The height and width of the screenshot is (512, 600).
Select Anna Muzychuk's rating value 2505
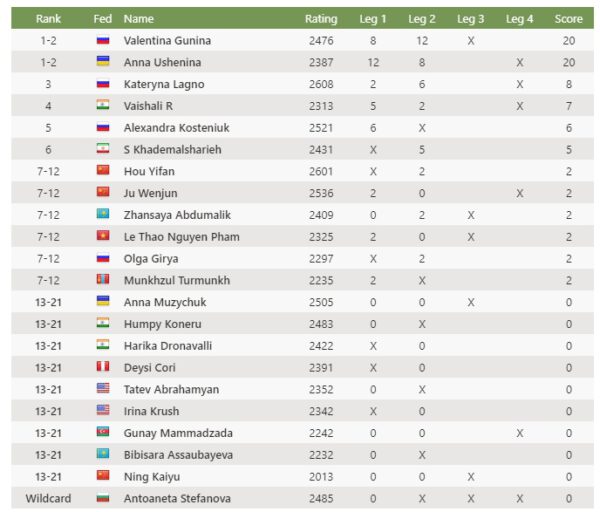(x=321, y=302)
